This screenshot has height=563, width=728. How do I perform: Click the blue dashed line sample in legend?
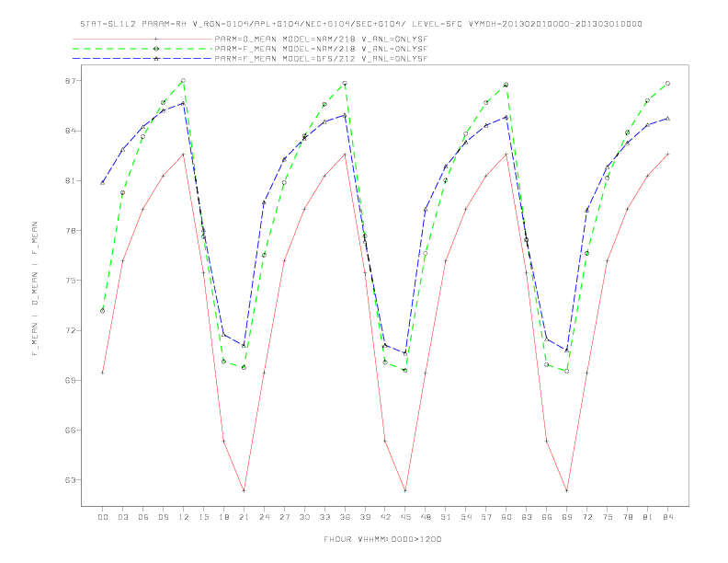[142, 59]
